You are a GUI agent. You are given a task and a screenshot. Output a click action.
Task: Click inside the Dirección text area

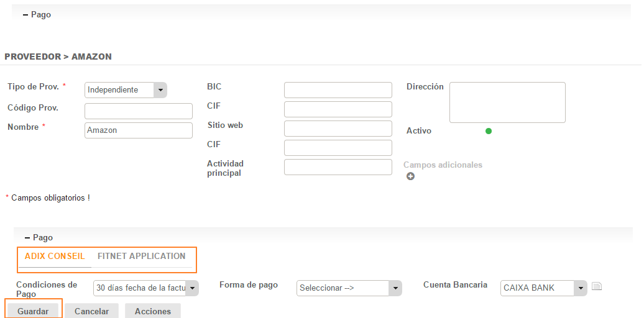click(x=507, y=102)
